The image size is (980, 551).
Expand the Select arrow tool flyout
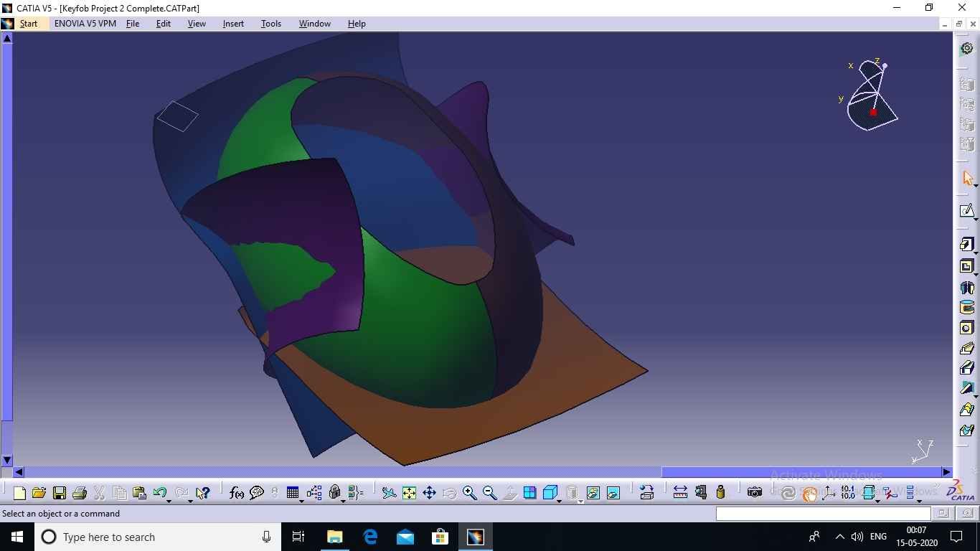point(975,186)
